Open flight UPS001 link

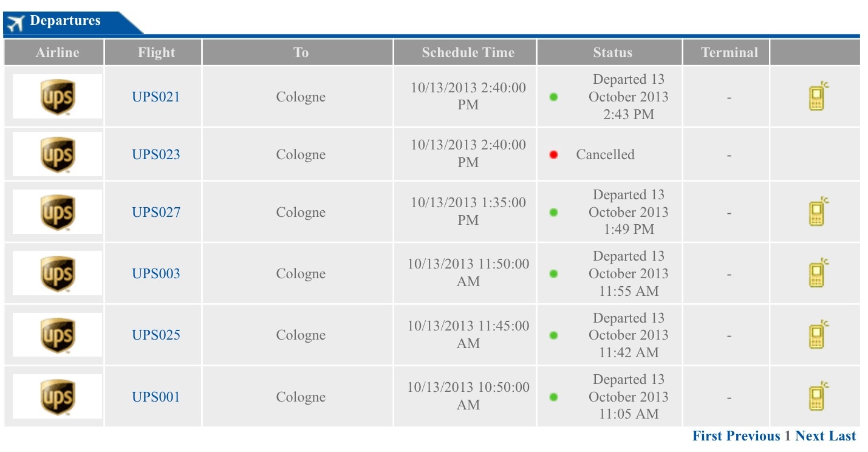coord(156,397)
